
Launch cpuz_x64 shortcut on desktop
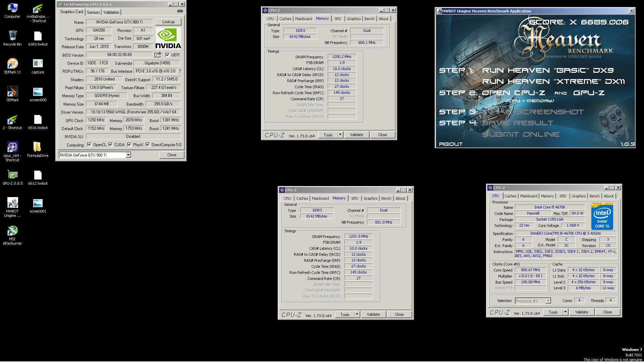pos(12,152)
